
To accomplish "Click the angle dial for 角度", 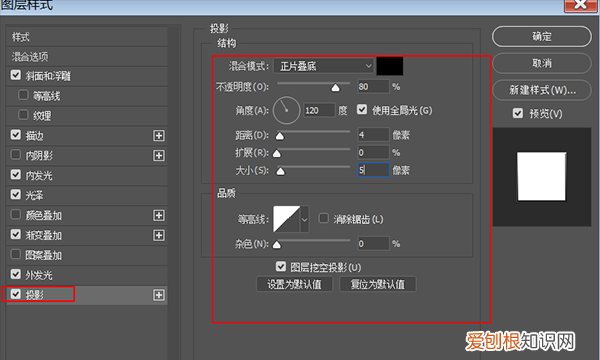I will point(286,110).
